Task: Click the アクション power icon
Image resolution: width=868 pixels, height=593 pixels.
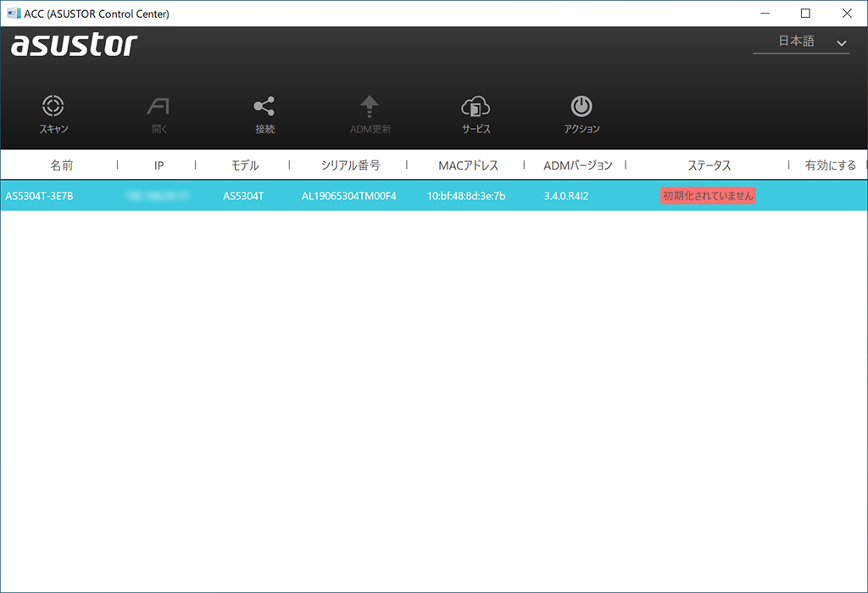Action: coord(581,106)
